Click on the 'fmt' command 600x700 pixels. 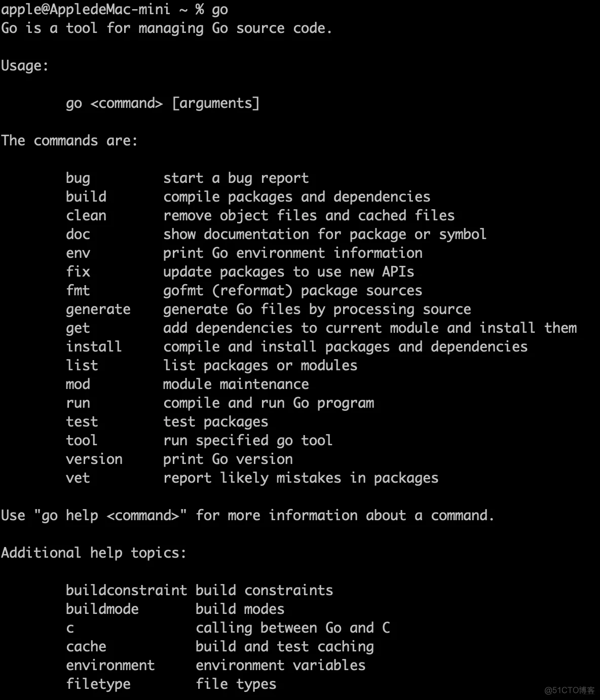(78, 290)
